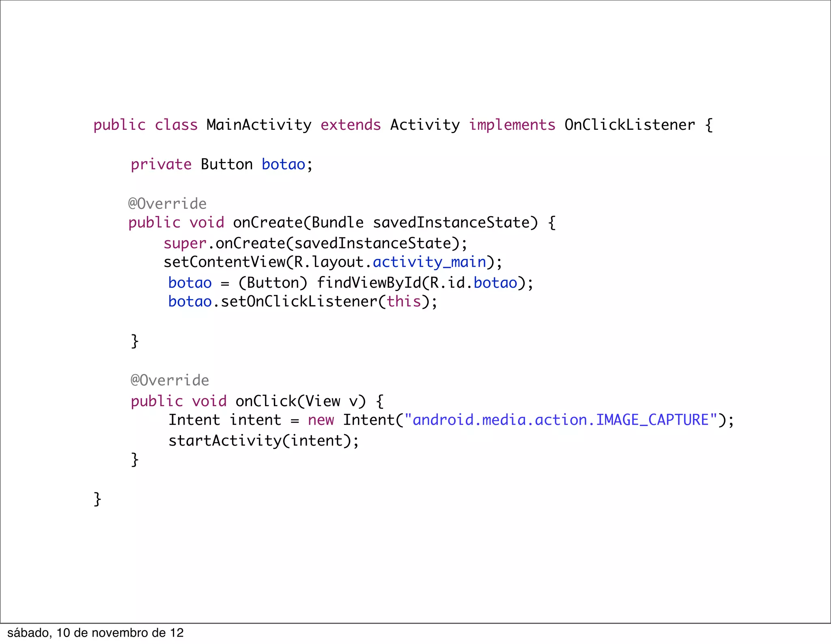Click the "extends" keyword
Image resolution: width=831 pixels, height=644 pixels.
tap(351, 125)
